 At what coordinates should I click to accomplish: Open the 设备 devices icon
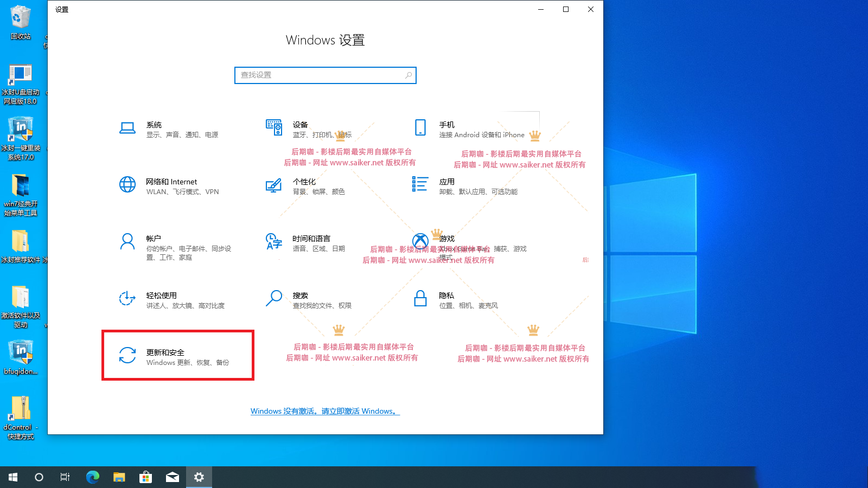pyautogui.click(x=274, y=127)
